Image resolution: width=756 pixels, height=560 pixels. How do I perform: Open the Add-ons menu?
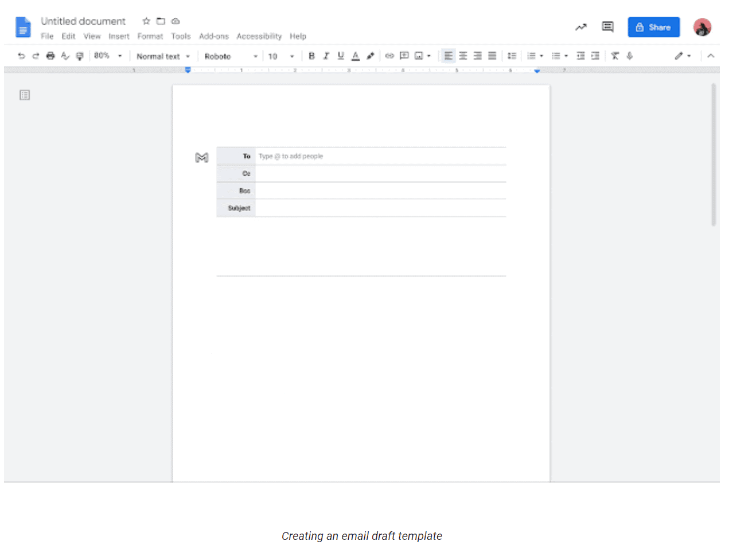214,36
